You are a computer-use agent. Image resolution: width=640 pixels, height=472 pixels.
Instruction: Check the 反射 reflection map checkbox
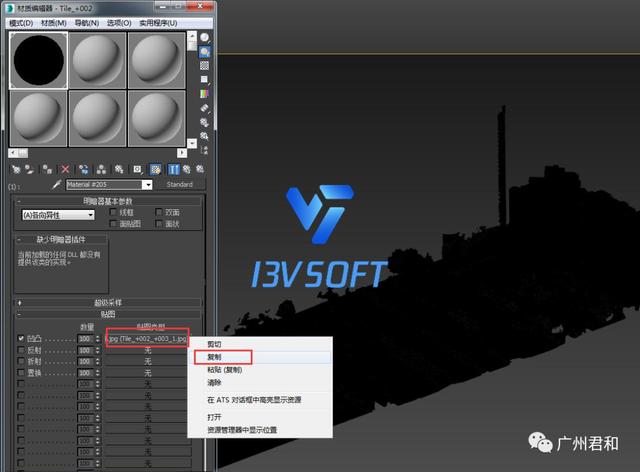[x=21, y=350]
